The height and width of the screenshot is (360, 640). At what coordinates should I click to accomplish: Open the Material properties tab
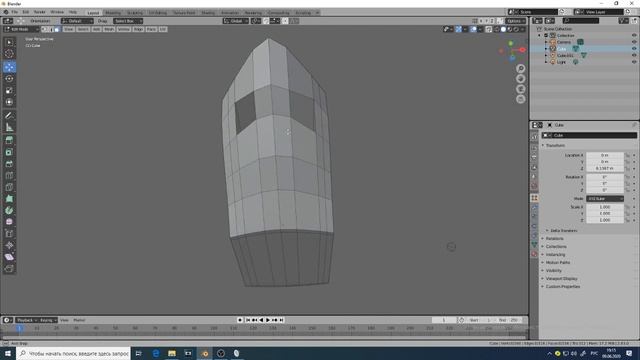click(534, 254)
